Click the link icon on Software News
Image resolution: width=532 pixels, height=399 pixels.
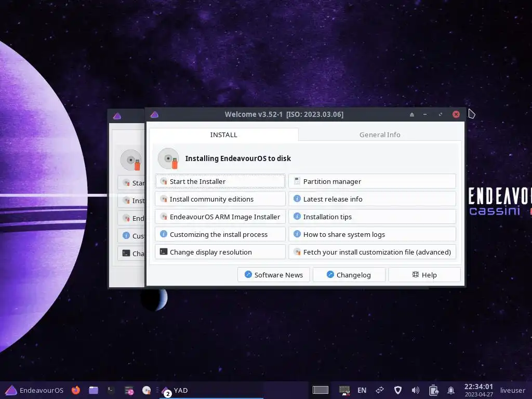(x=248, y=274)
